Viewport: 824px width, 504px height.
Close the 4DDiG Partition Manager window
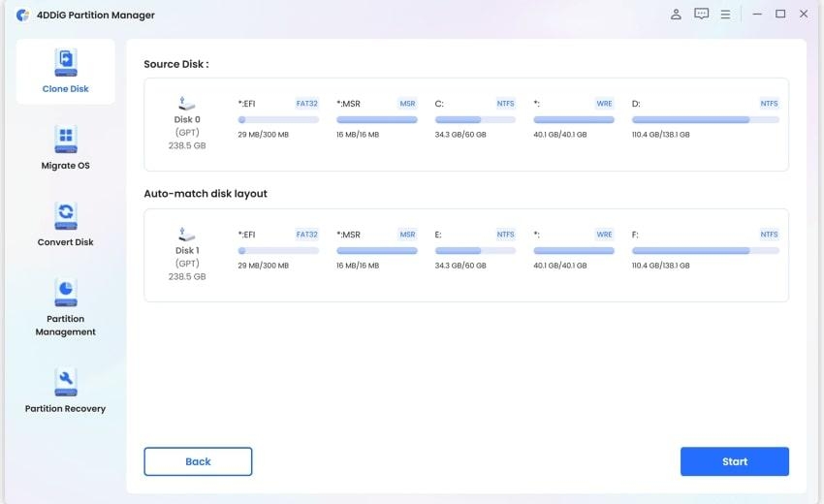click(x=804, y=15)
